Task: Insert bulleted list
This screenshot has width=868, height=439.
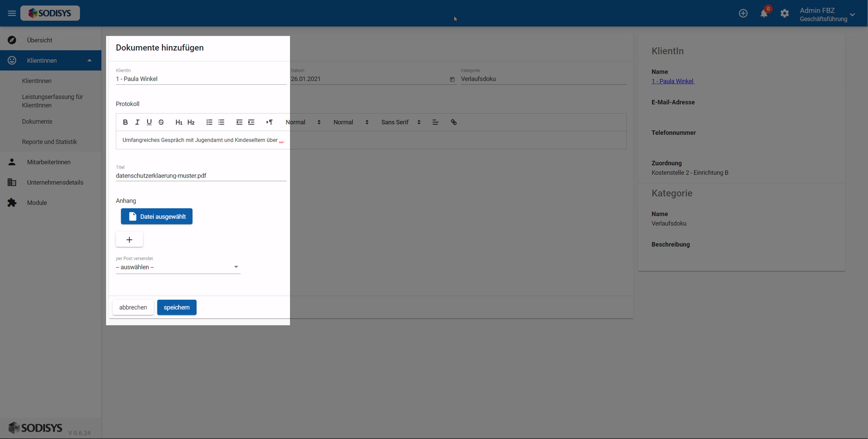Action: (221, 122)
